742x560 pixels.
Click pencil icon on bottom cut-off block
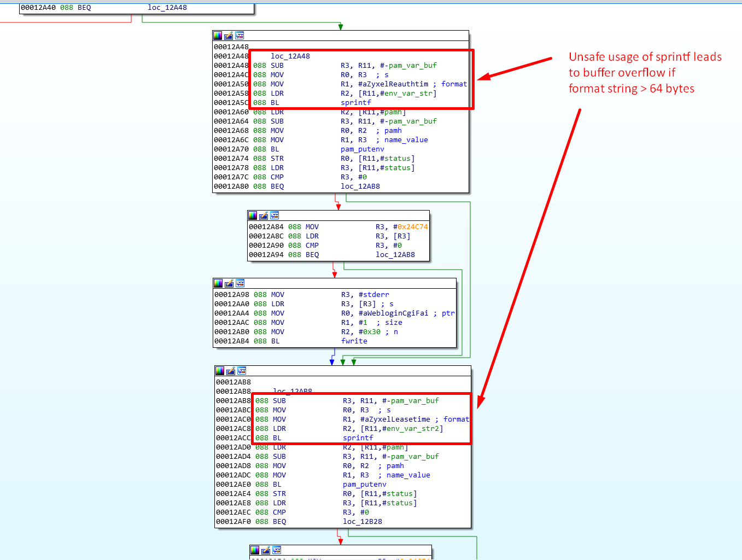tap(266, 550)
